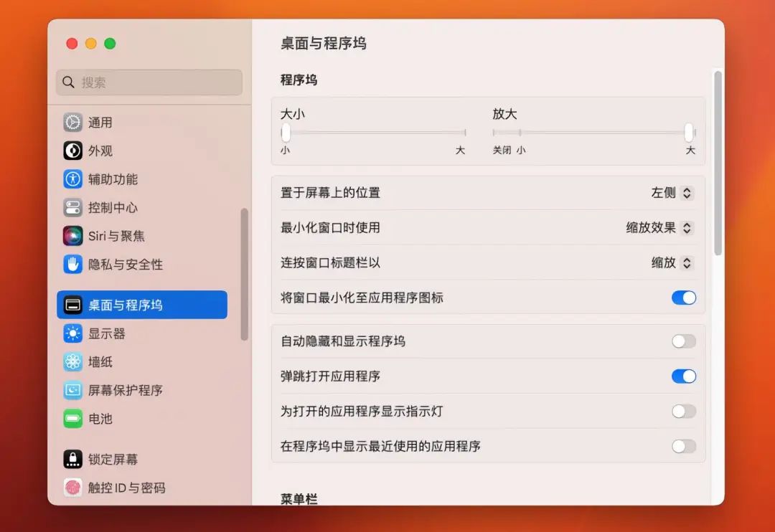
Task: Select 外观 appearance settings icon
Action: (99, 151)
